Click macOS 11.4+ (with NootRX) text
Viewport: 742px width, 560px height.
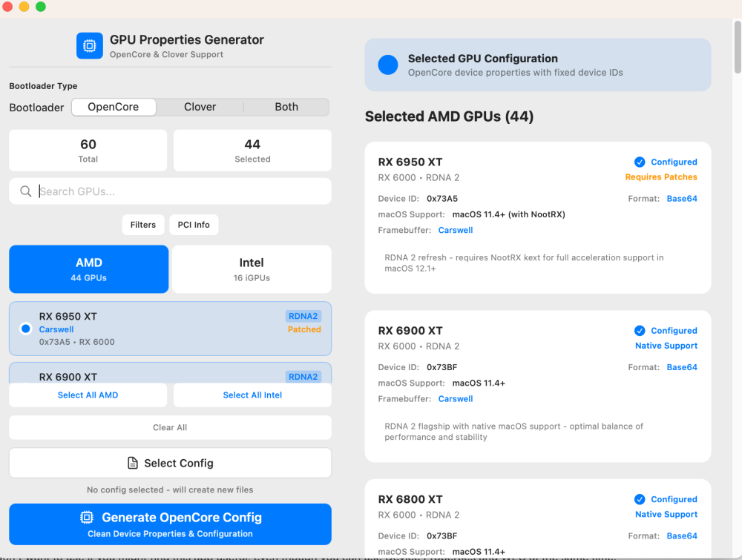coord(509,214)
